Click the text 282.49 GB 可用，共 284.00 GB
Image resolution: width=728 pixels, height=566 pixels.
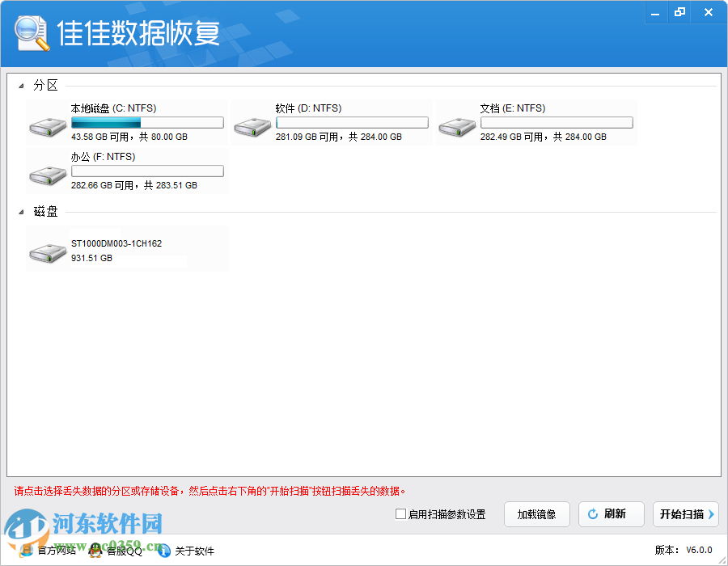[x=544, y=137]
